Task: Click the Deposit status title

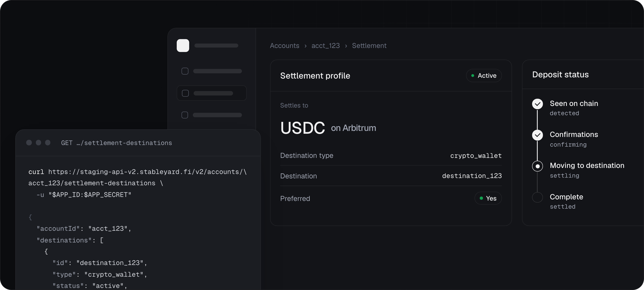Action: tap(560, 75)
